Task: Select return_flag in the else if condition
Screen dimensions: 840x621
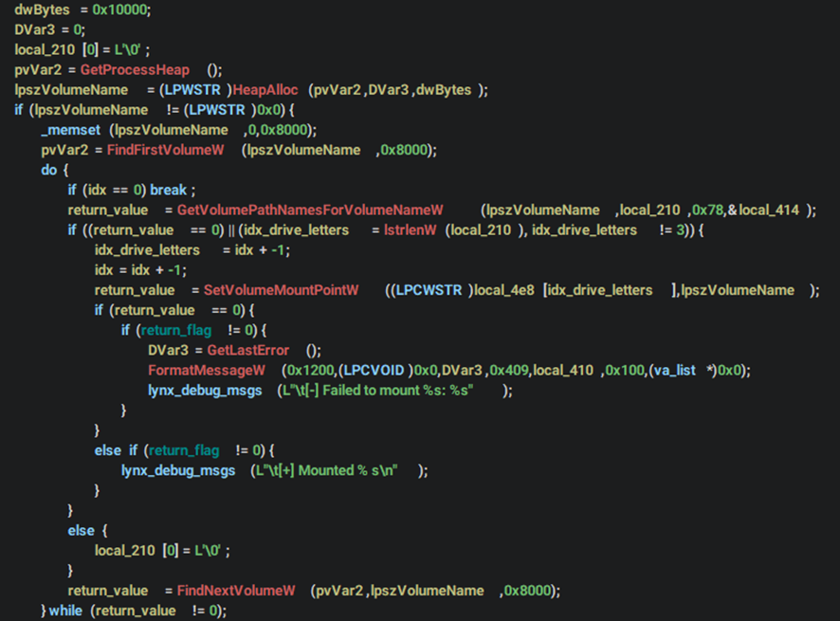Action: 184,450
